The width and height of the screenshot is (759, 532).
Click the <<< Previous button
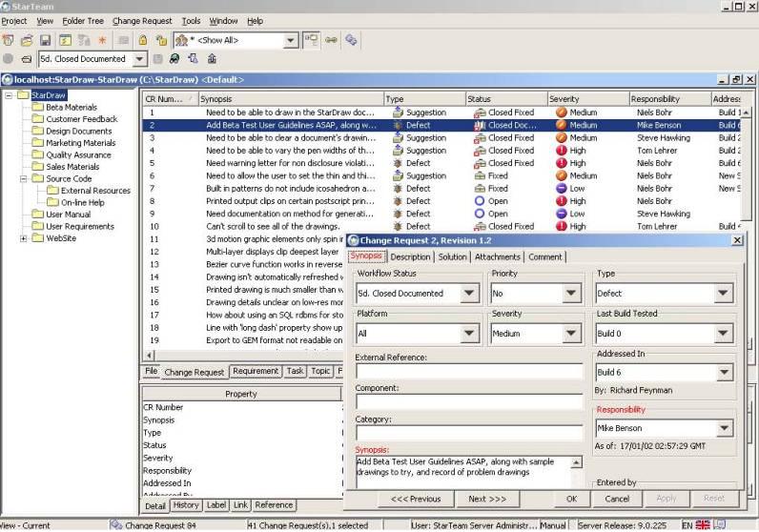click(x=416, y=499)
